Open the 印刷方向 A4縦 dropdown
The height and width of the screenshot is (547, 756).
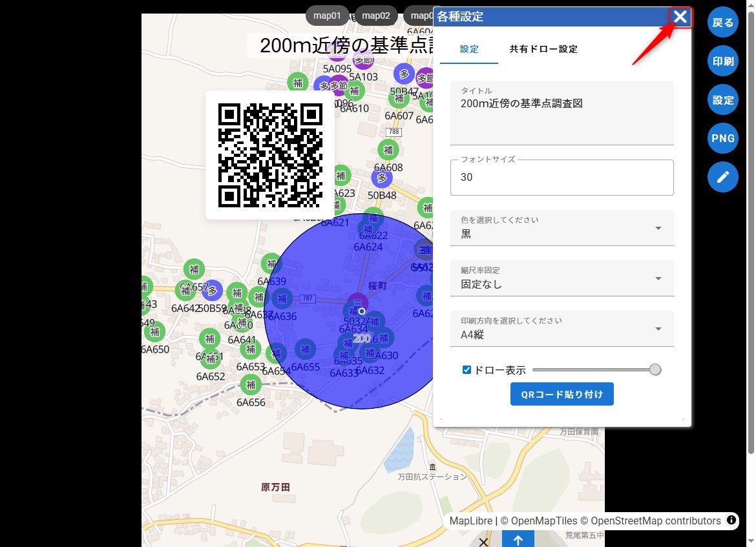pyautogui.click(x=562, y=329)
